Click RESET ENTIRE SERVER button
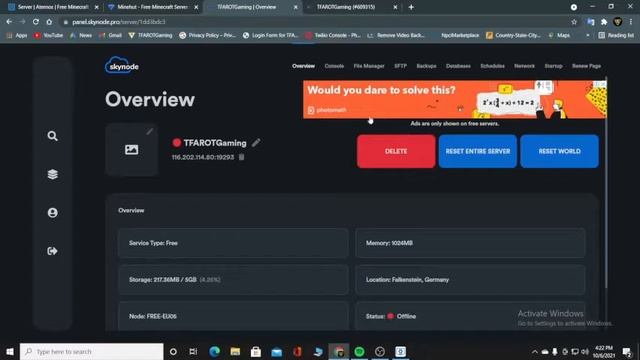640x360 pixels. click(x=478, y=151)
